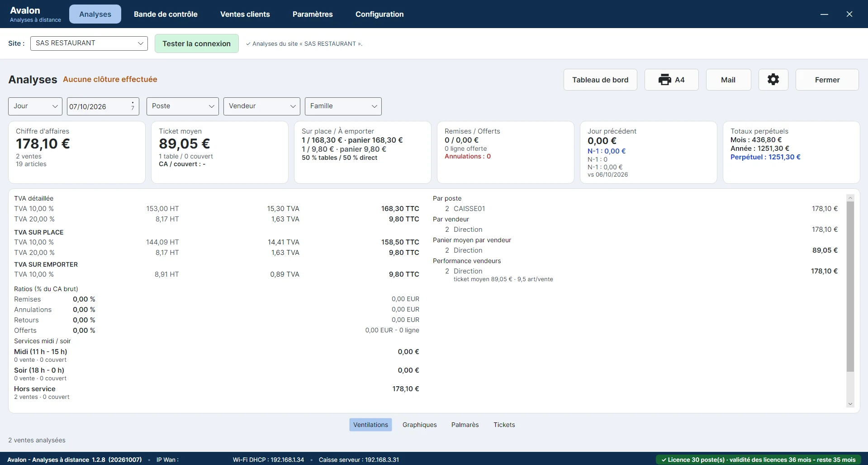
Task: Select Palmarès bottom tab
Action: pyautogui.click(x=465, y=425)
